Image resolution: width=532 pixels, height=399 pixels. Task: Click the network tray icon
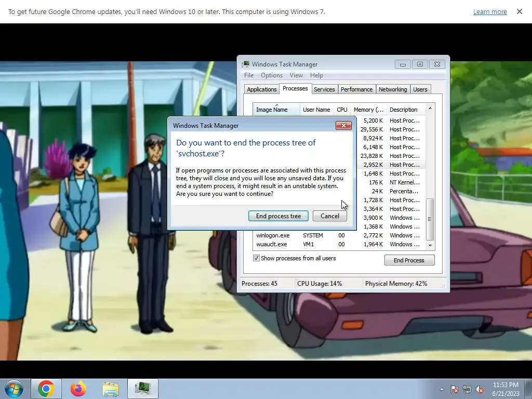pos(467,389)
